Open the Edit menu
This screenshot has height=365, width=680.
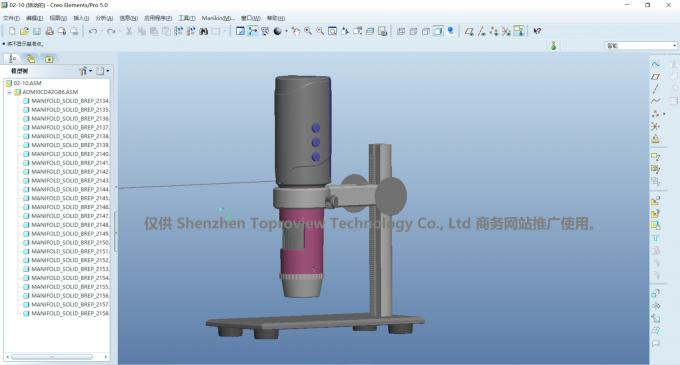coord(34,18)
